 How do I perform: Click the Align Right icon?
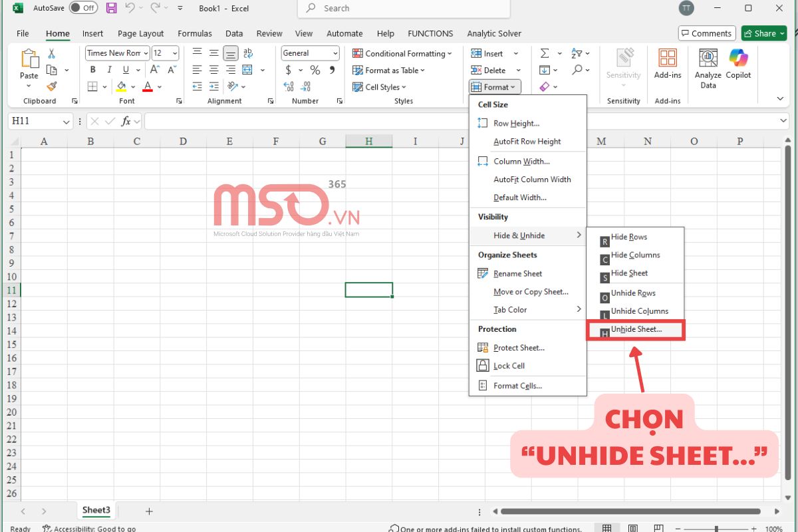coord(231,70)
